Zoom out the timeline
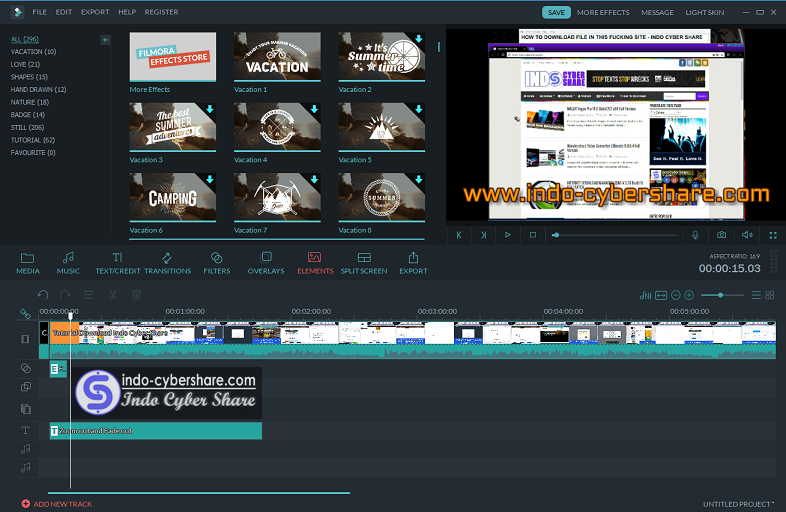Viewport: 786px width, 512px height. click(x=676, y=295)
